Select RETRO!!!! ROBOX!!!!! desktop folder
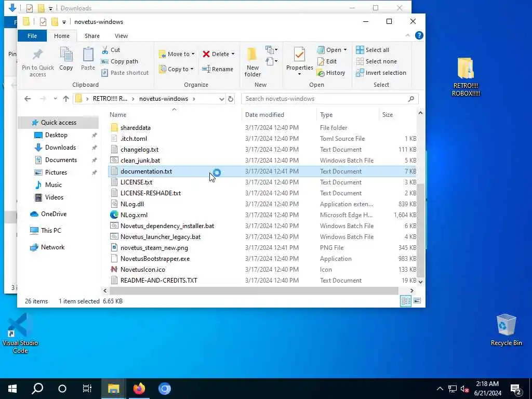532x399 pixels. click(x=466, y=77)
